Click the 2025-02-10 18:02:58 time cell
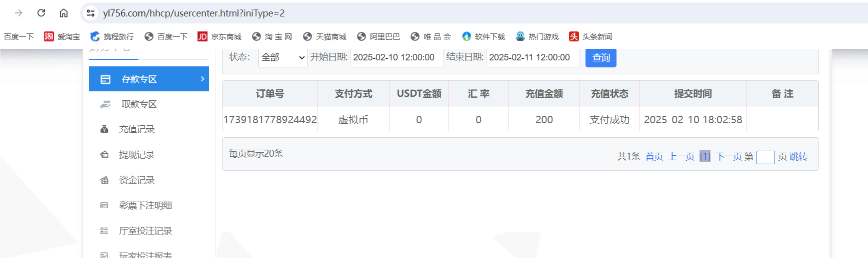Viewport: 868px width, 258px height. (x=693, y=120)
